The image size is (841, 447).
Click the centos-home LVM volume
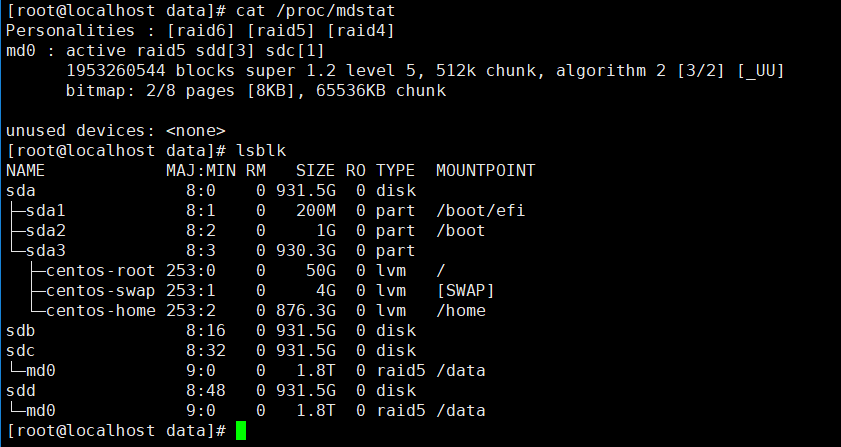[x=100, y=311]
